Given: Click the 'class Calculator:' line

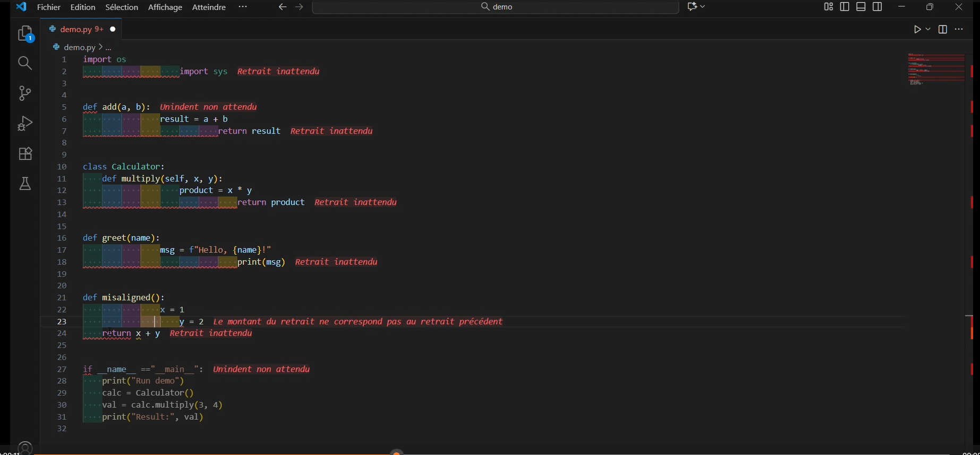Looking at the screenshot, I should coord(124,167).
